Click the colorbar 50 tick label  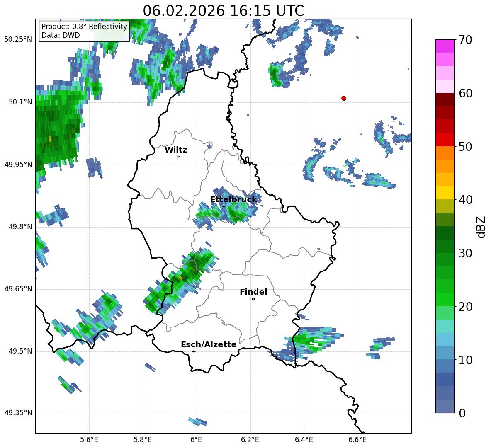click(465, 147)
